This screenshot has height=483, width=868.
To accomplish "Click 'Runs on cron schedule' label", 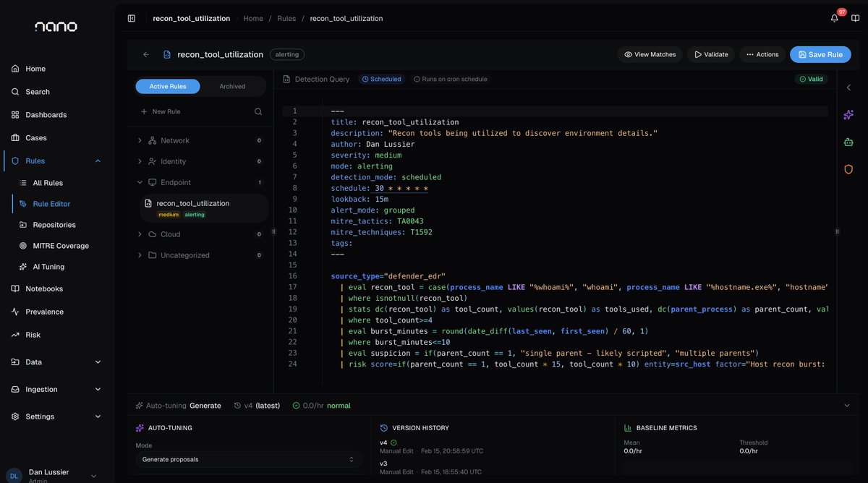I will tap(451, 79).
